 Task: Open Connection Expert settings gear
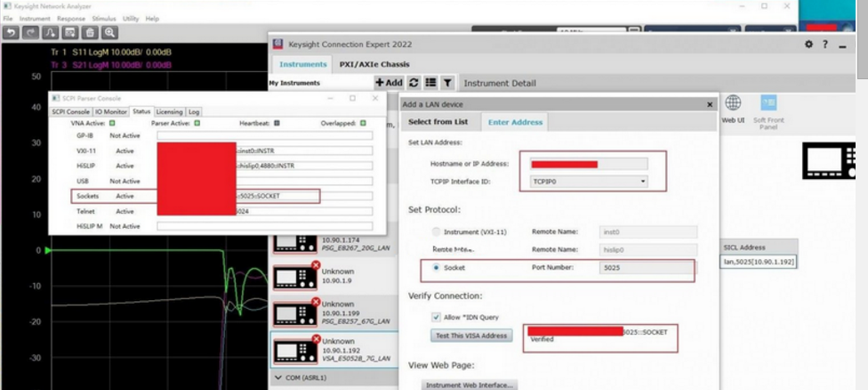click(808, 45)
